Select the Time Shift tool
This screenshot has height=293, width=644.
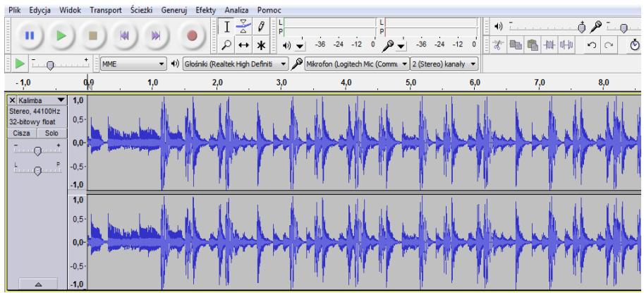(x=243, y=44)
